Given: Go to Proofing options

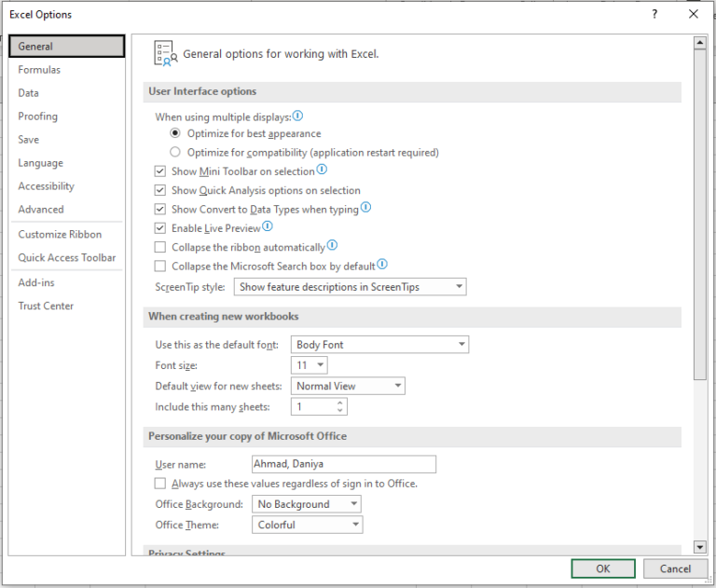Looking at the screenshot, I should (67, 116).
